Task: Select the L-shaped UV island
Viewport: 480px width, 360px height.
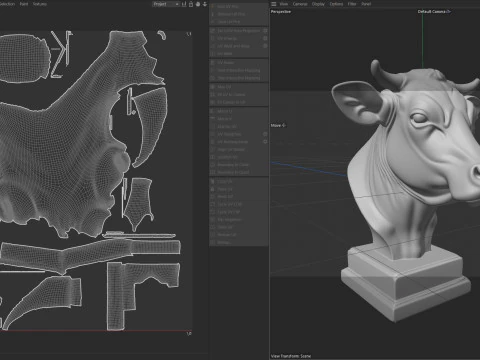Action: coord(117,293)
